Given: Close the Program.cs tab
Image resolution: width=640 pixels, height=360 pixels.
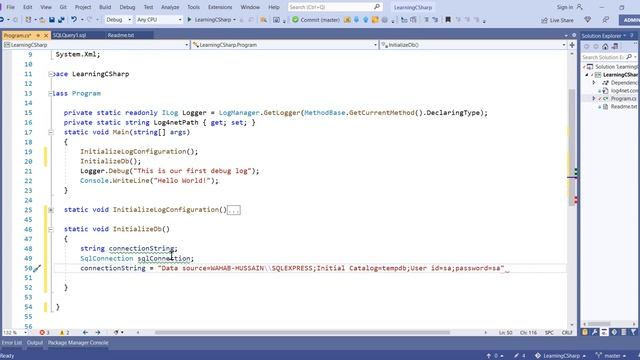Looking at the screenshot, I should (46, 36).
